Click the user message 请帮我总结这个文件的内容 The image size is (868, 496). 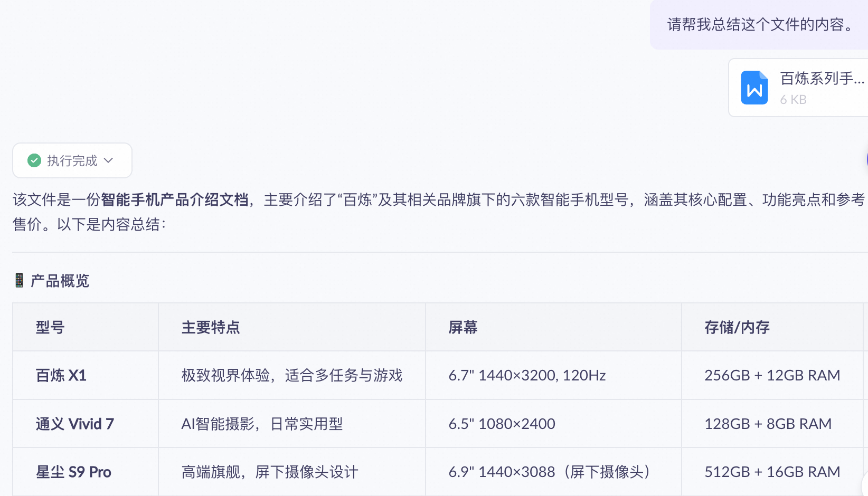[x=760, y=24]
